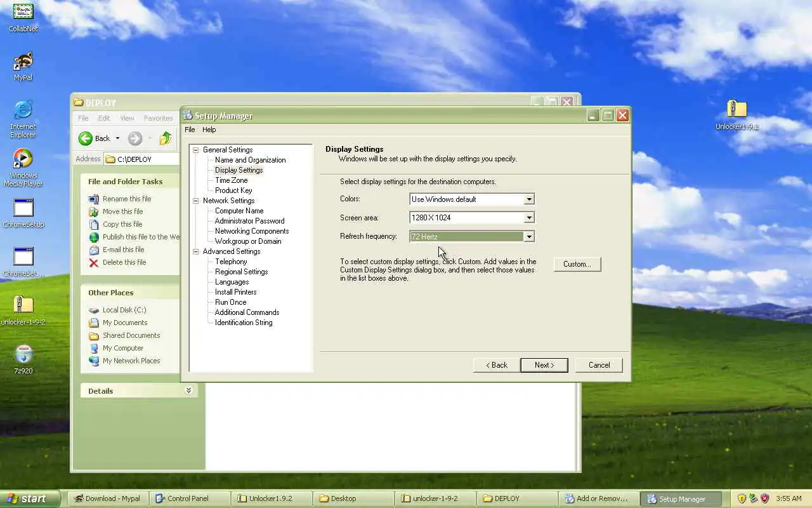812x508 pixels.
Task: Select Administrator Password in the tree
Action: point(250,221)
